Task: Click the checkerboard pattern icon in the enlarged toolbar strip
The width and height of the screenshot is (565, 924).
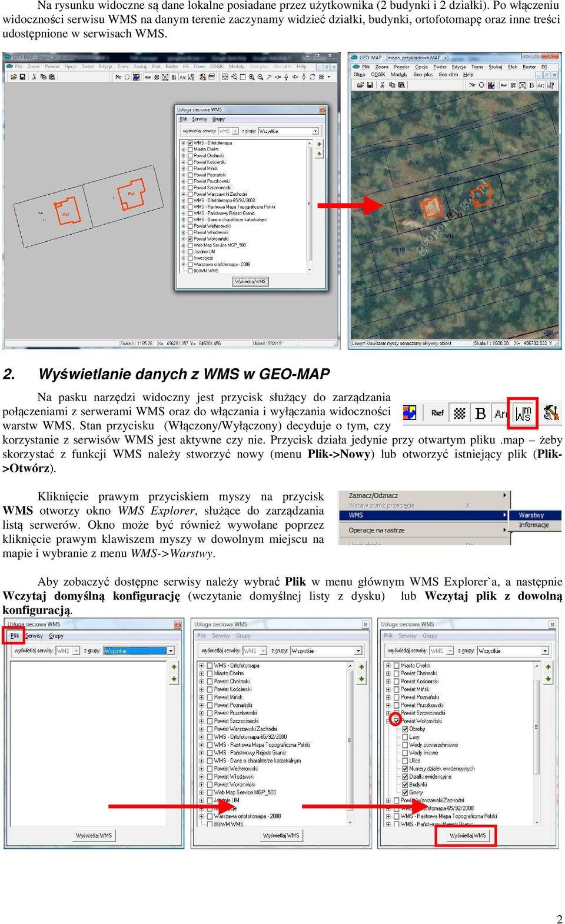Action: point(460,413)
